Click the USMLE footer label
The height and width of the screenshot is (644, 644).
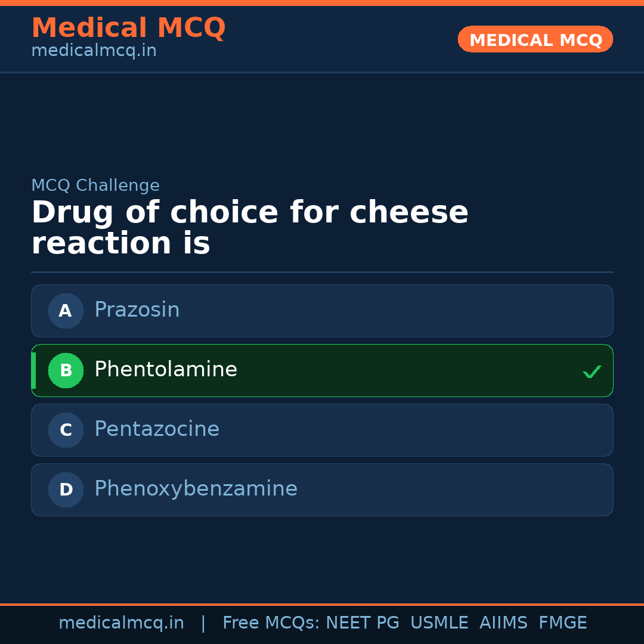(x=439, y=623)
